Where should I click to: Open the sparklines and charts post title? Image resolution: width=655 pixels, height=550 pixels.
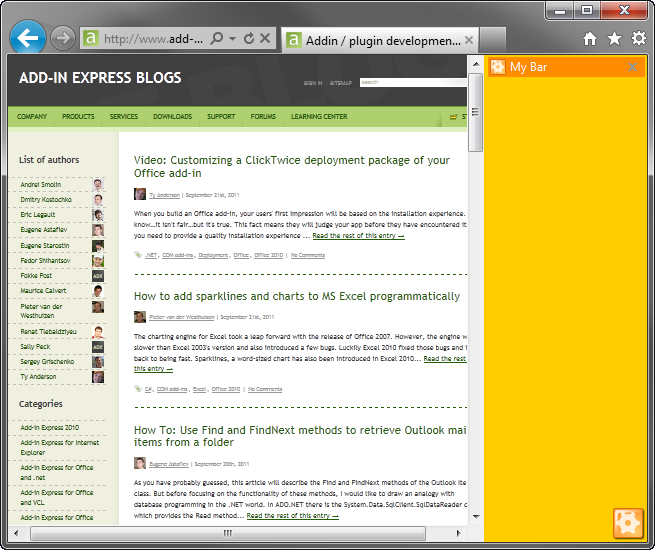[x=297, y=297]
